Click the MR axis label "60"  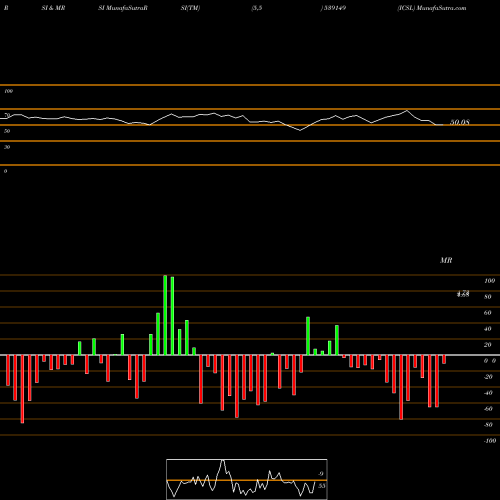[488, 313]
